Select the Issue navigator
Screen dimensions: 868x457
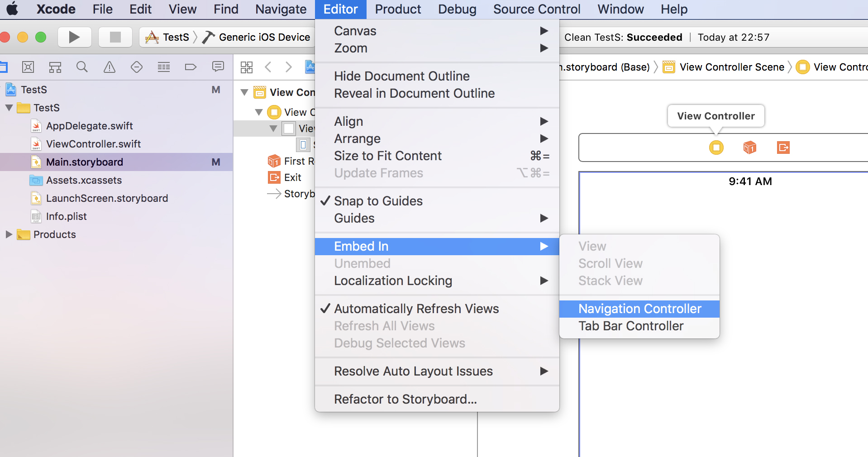[109, 67]
